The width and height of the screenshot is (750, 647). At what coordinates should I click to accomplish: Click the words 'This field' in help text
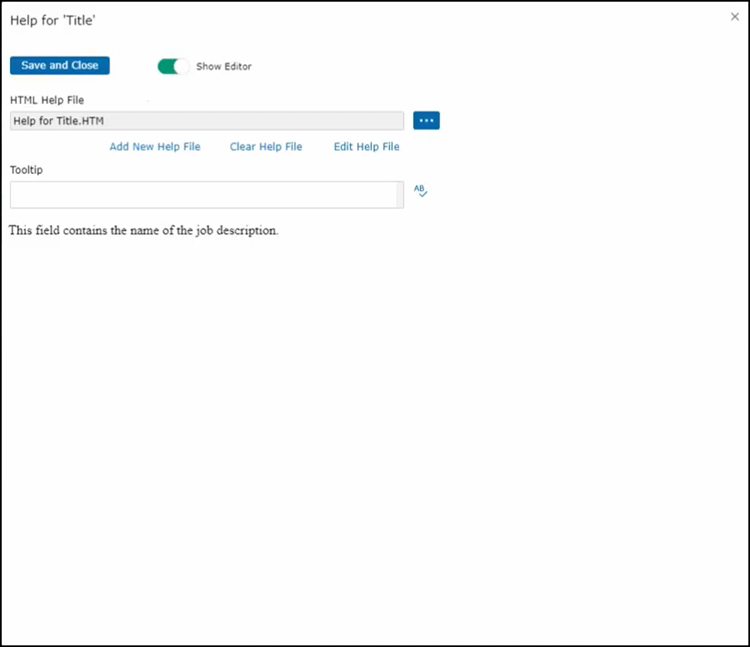click(x=33, y=231)
